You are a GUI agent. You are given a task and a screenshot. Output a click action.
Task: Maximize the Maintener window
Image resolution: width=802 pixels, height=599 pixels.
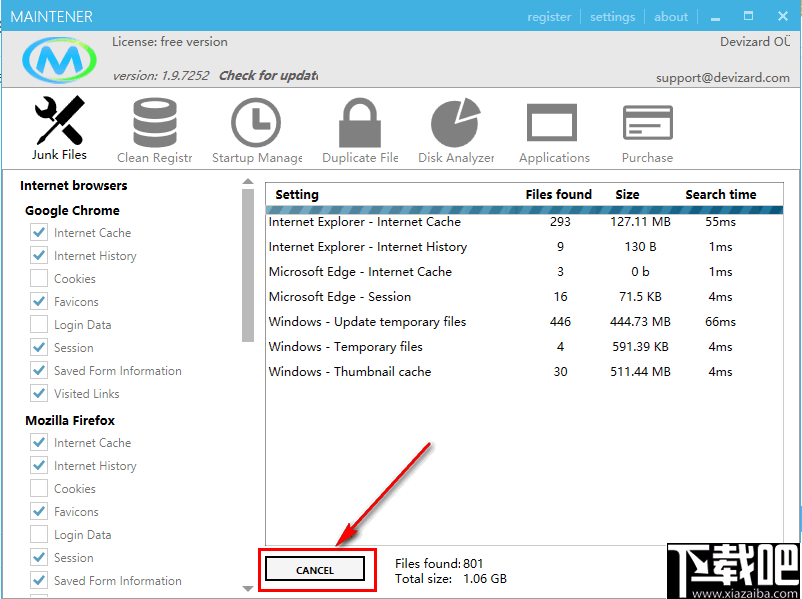[x=748, y=16]
